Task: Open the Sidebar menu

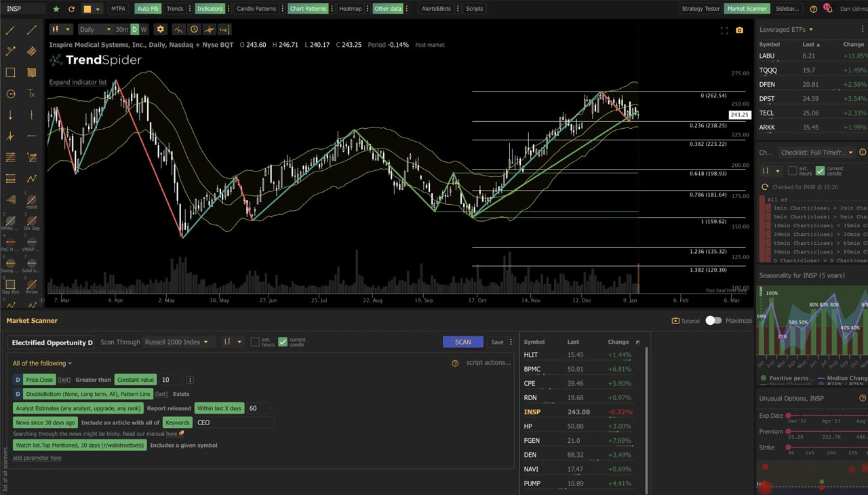Action: 787,9
